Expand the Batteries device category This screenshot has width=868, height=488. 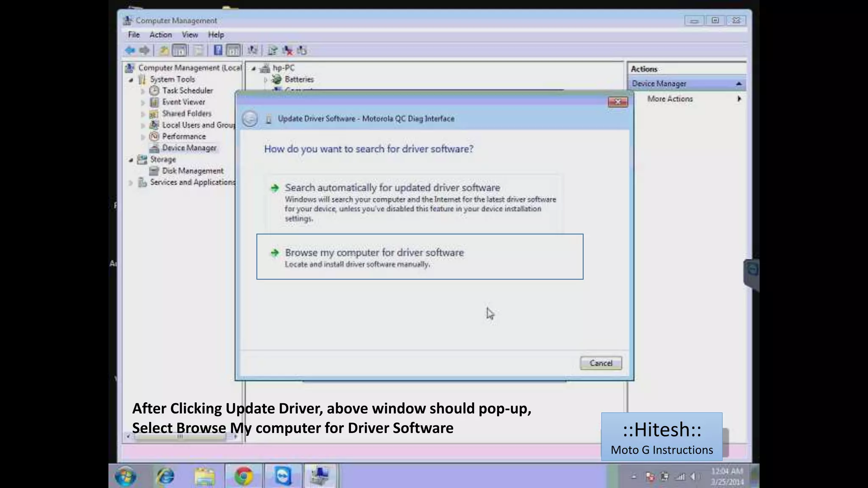[266, 80]
